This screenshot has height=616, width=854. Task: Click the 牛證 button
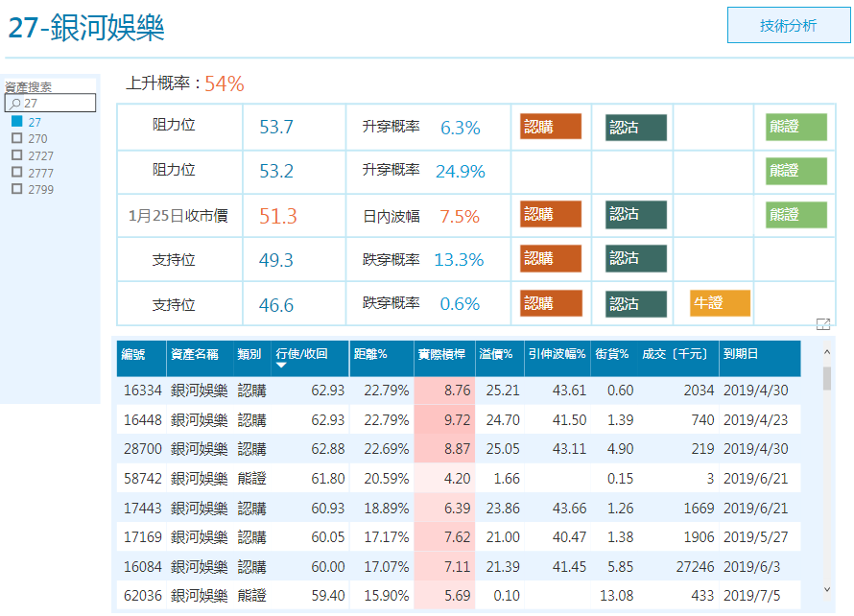720,303
